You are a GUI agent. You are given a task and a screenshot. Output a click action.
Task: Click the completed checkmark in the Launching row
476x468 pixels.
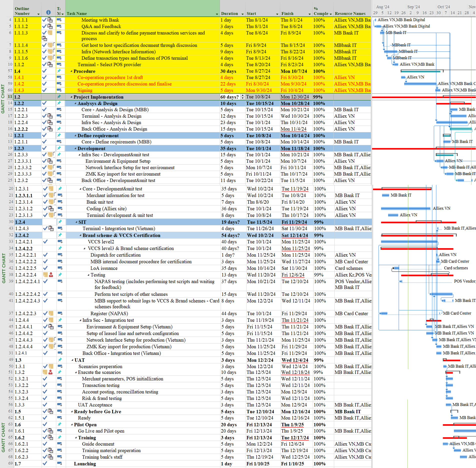pyautogui.click(x=45, y=463)
